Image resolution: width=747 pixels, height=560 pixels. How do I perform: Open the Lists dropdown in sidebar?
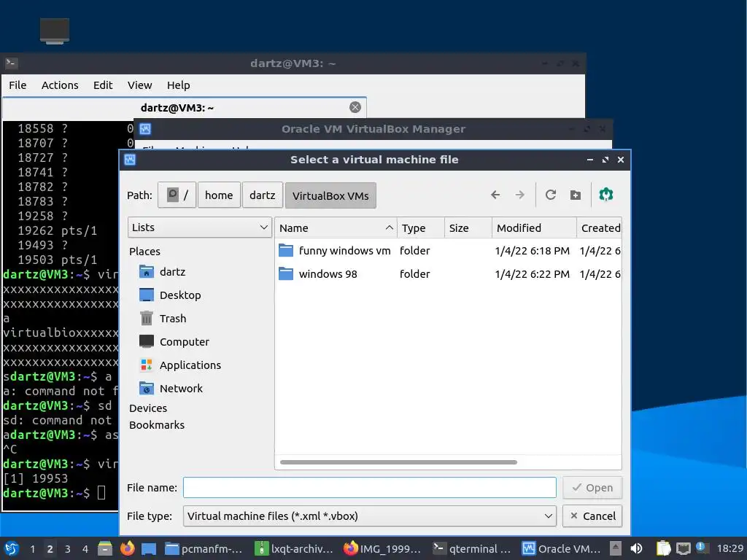coord(200,227)
